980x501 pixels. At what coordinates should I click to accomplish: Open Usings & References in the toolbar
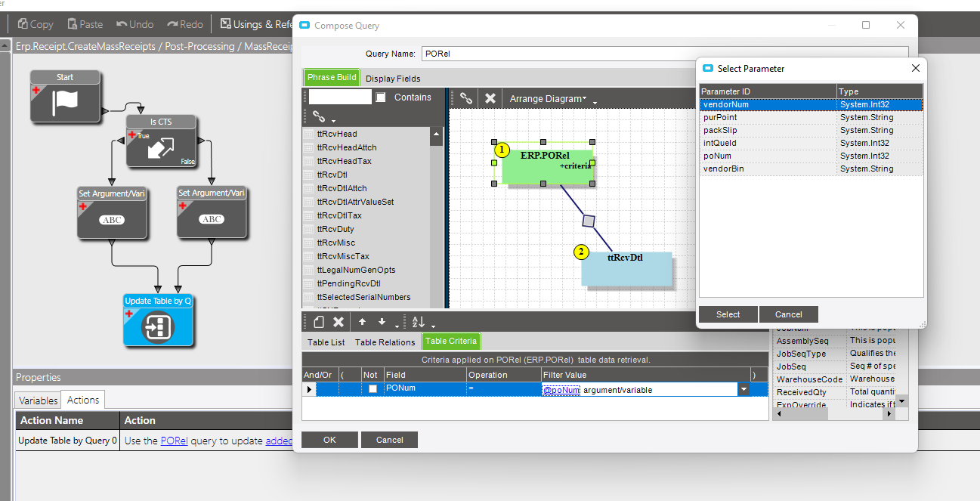(x=255, y=24)
